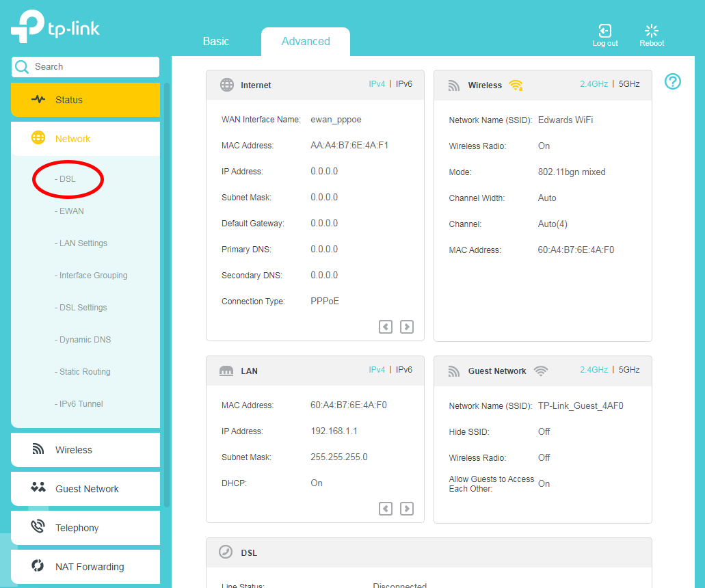Screen dimensions: 705x588
Task: Click the Guest Network card signal icon
Action: click(454, 371)
